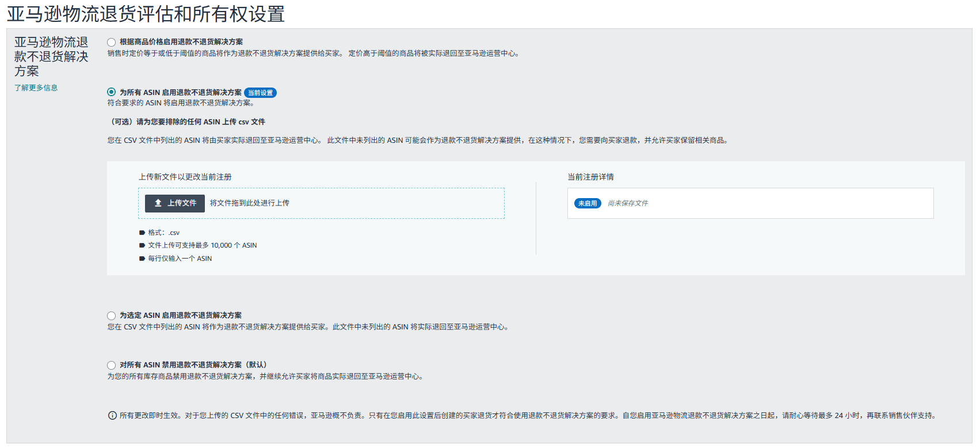Select the 为所有 ASIN 启用退款不退货解决方案 radio button
The image size is (980, 448).
tap(112, 92)
